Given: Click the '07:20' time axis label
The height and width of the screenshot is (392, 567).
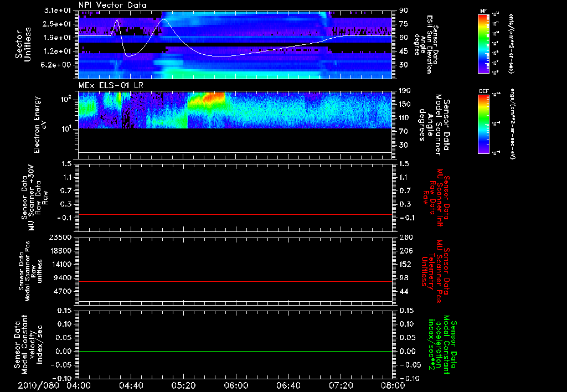Looking at the screenshot, I should tap(341, 385).
